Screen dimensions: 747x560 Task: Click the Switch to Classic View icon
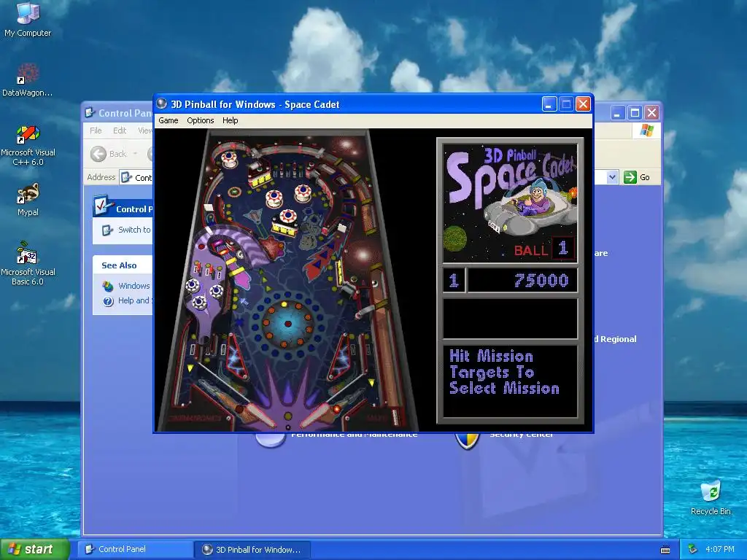tap(107, 230)
